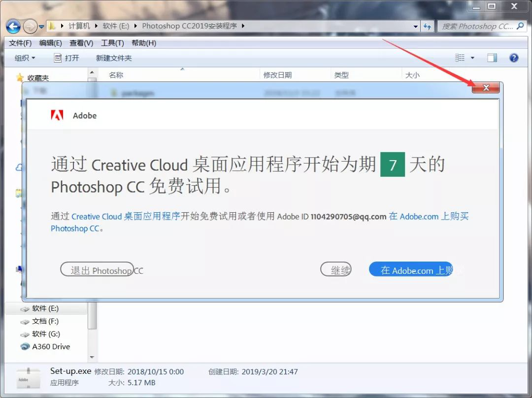
Task: Minimize the Explorer window
Action: [x=476, y=6]
